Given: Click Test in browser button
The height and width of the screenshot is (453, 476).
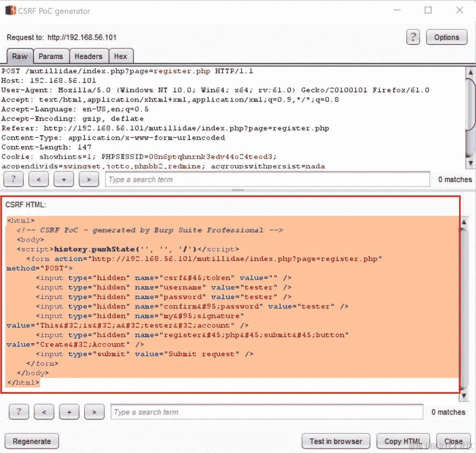Looking at the screenshot, I should click(336, 441).
